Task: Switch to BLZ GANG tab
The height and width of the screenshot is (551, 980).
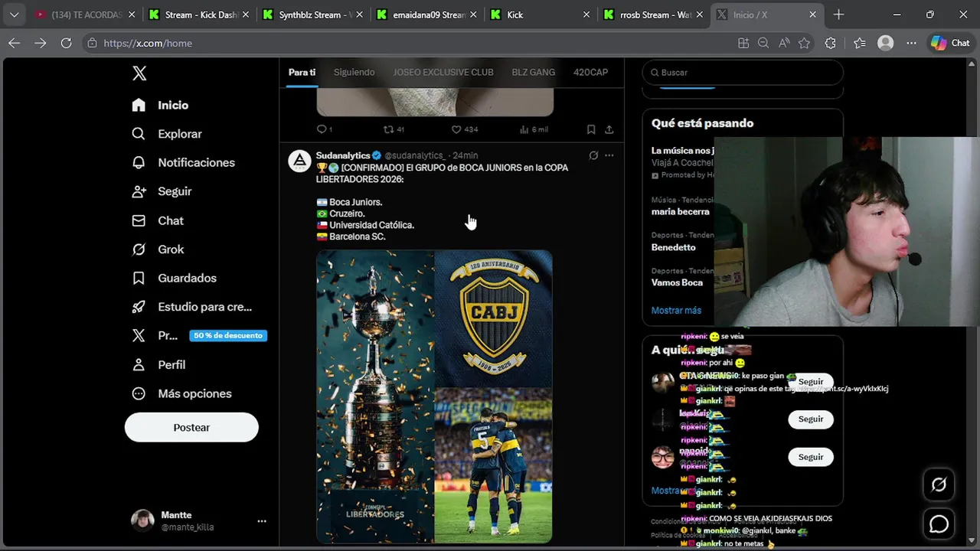Action: [534, 72]
